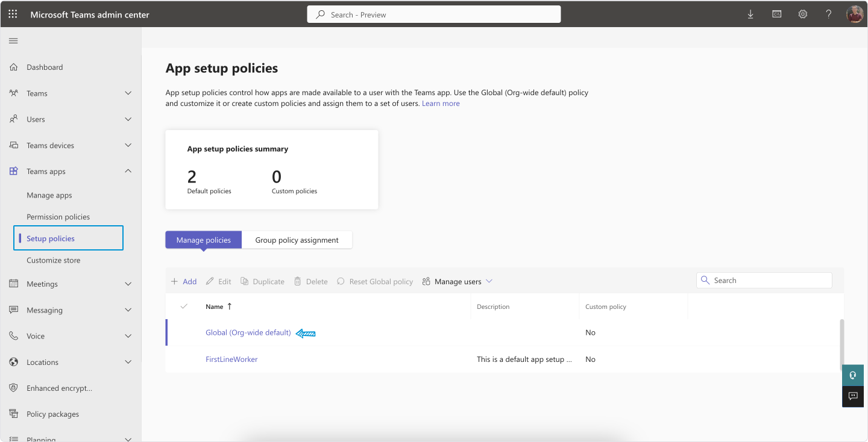
Task: Collapse the Teams apps chevron
Action: (x=128, y=171)
